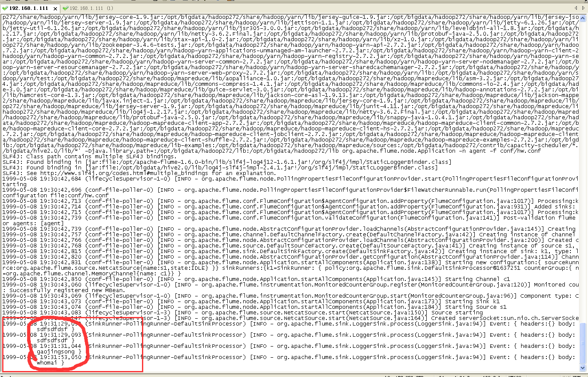
Task: Click the 19:31:53,050 SinkRunner log line
Action: (290, 357)
